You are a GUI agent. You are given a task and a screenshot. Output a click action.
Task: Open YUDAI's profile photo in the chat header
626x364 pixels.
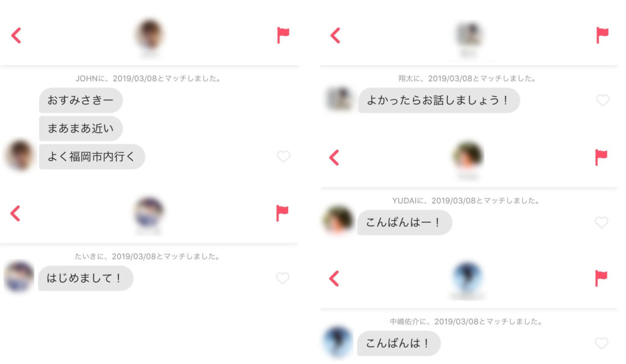[x=468, y=155]
